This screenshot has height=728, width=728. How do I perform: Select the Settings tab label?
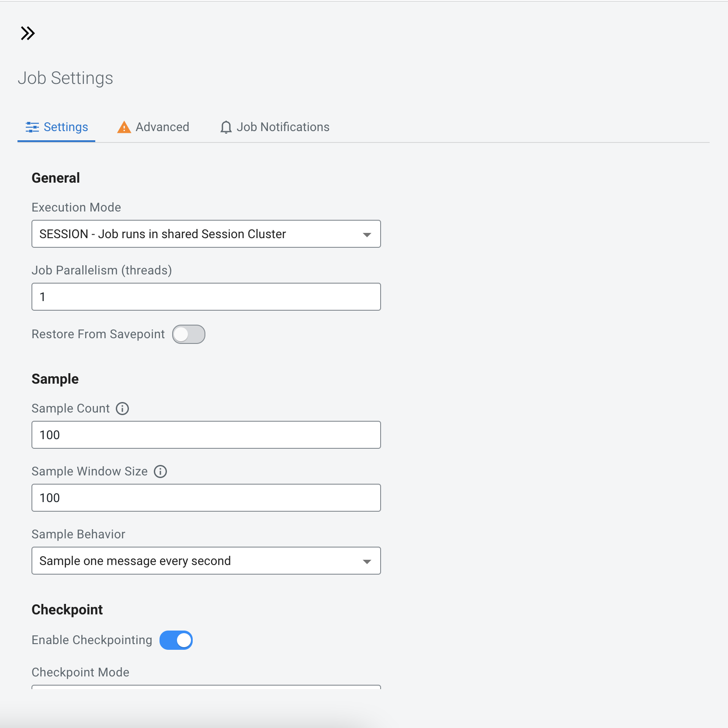pos(66,127)
